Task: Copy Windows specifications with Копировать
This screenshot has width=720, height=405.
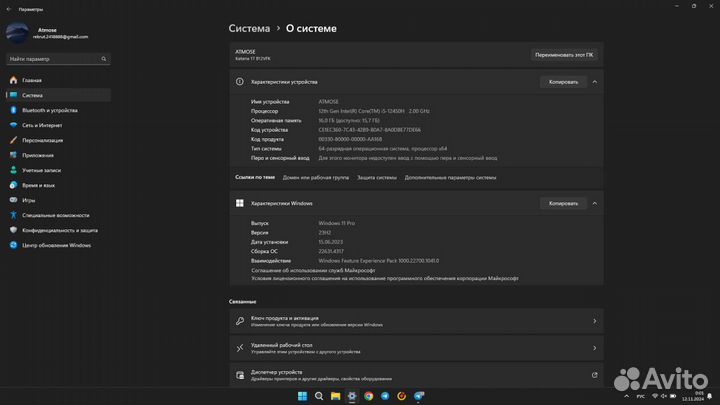Action: pyautogui.click(x=563, y=203)
